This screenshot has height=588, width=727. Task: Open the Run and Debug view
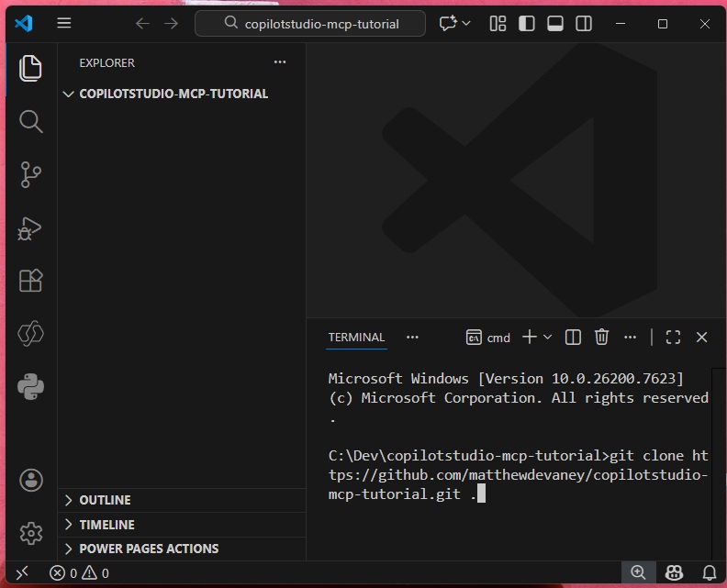click(x=31, y=227)
